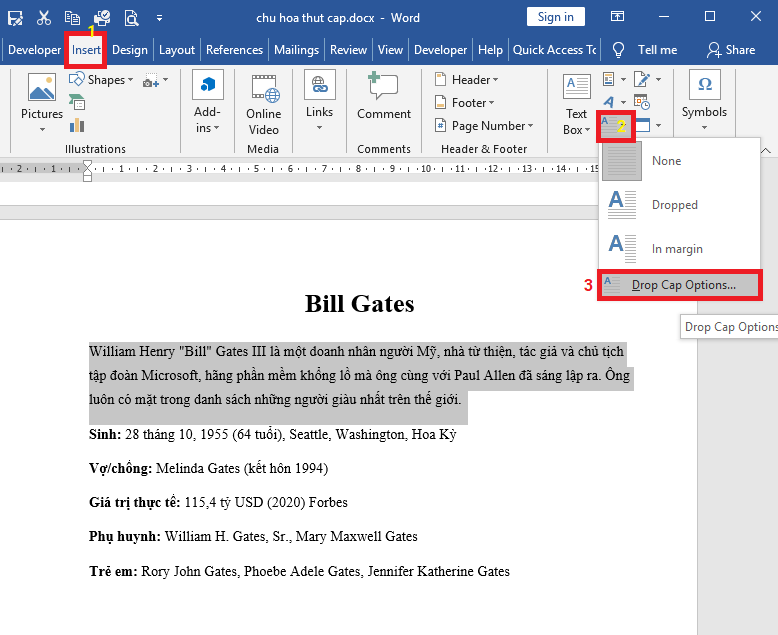Open the first Developer tab
The image size is (778, 635).
pyautogui.click(x=34, y=50)
